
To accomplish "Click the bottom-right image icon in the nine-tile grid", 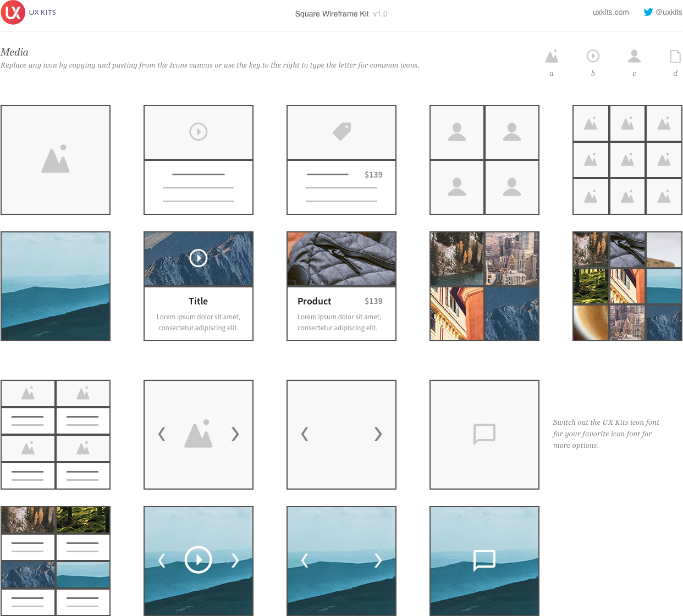I will 664,196.
